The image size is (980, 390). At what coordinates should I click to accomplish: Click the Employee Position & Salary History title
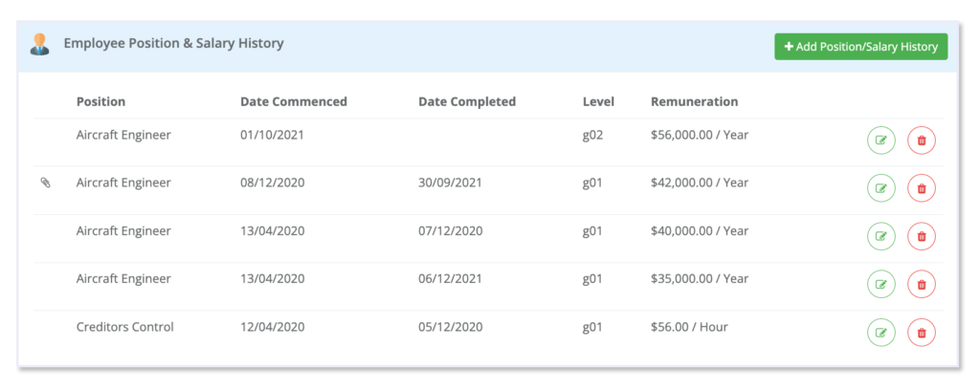[174, 44]
